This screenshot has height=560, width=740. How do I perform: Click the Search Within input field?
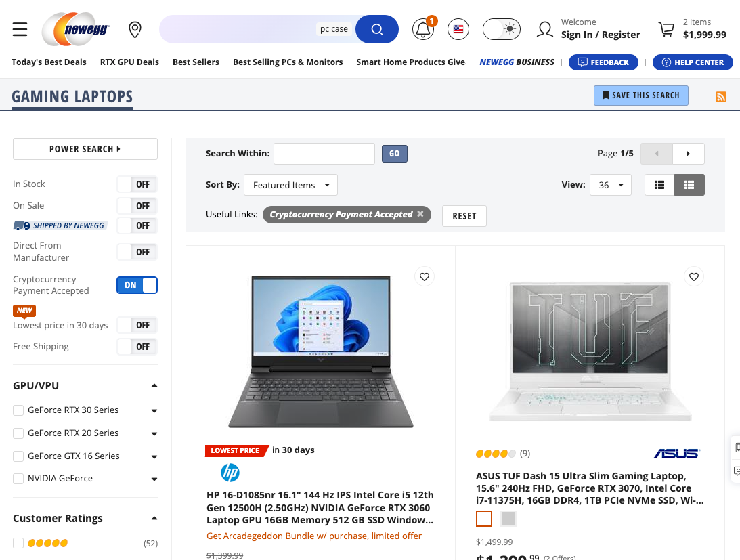[x=324, y=154]
